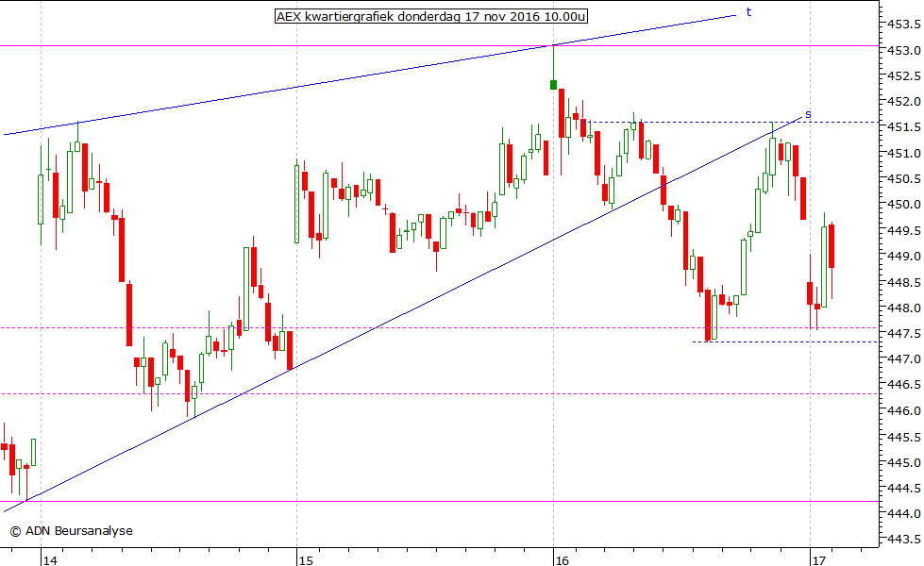Click the price axis label 447.5
924x566 pixels.
click(x=904, y=333)
